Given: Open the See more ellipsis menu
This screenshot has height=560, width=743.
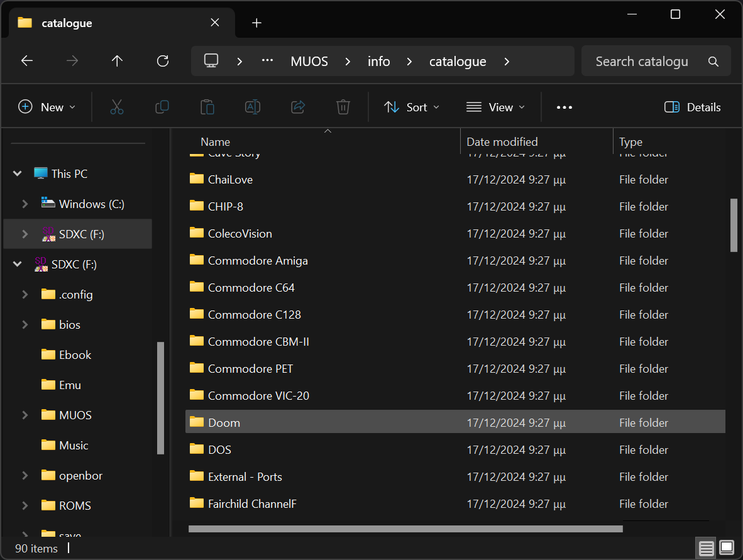Looking at the screenshot, I should pos(564,107).
